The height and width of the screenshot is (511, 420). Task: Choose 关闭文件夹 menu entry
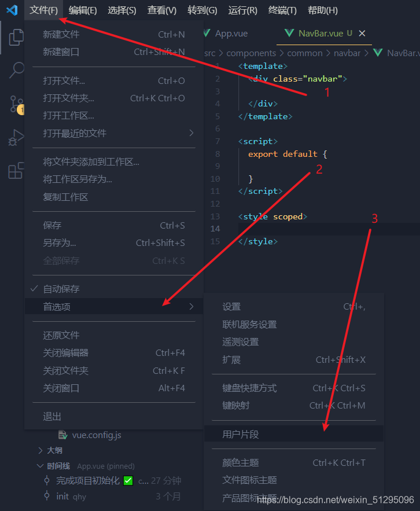114,370
